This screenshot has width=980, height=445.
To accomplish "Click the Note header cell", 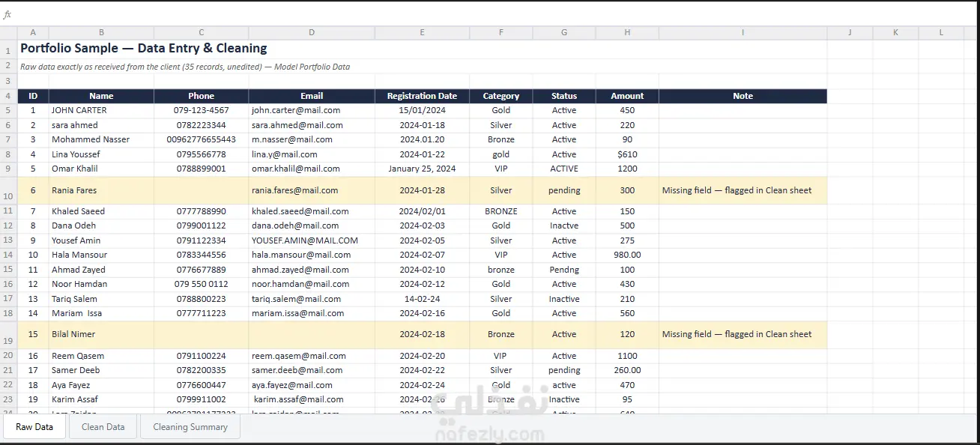I will point(742,96).
